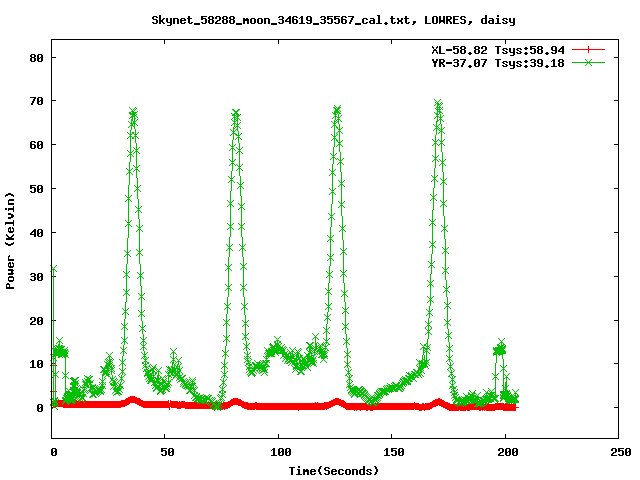640x480 pixels.
Task: Click y-axis tick label '30'
Action: pos(36,277)
